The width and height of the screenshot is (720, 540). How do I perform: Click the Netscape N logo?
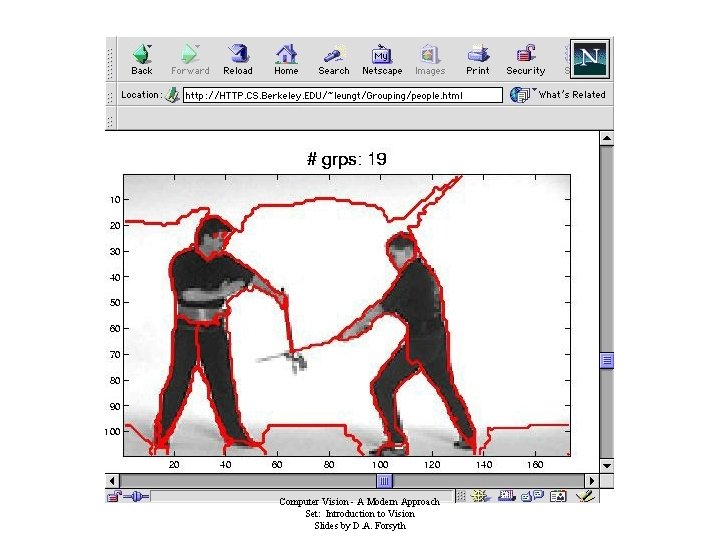click(x=590, y=59)
